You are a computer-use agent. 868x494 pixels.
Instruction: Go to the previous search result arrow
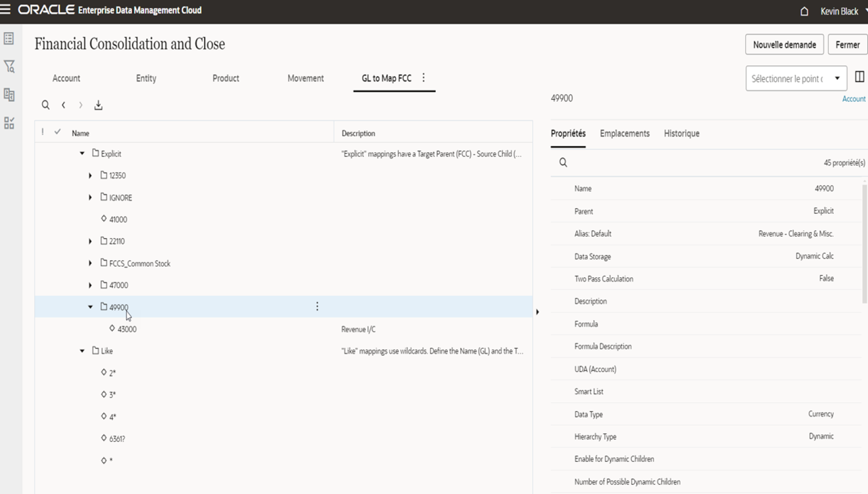[63, 105]
